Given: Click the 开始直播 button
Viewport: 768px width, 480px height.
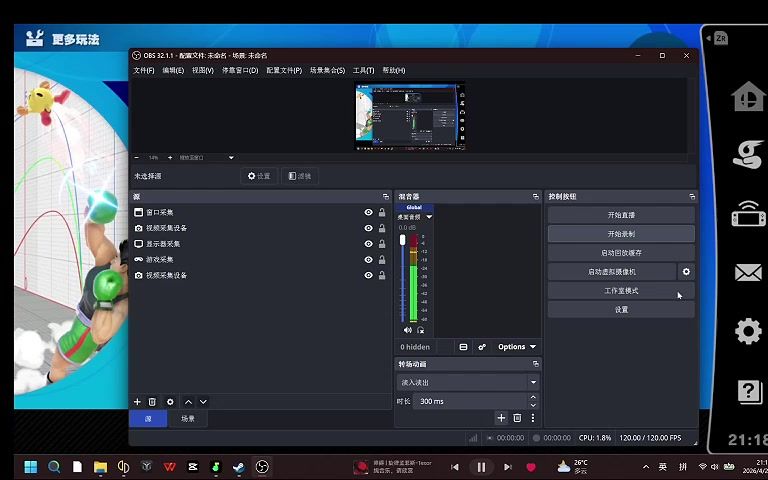Looking at the screenshot, I should (621, 215).
